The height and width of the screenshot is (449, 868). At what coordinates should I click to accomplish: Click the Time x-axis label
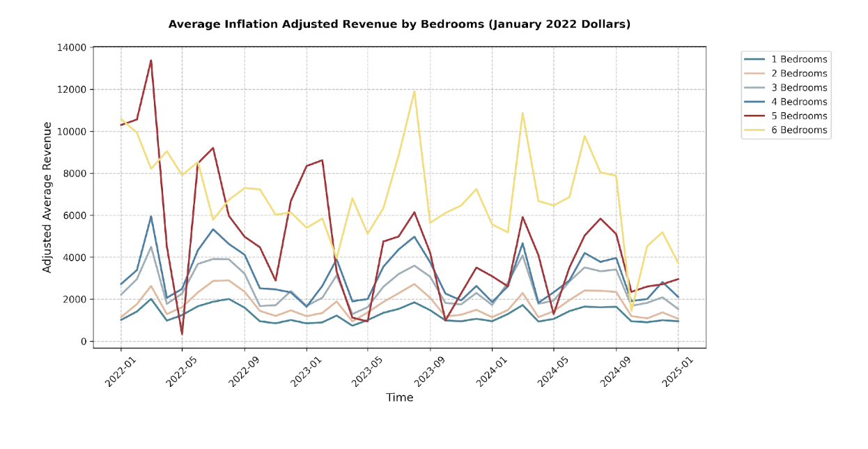coord(399,397)
